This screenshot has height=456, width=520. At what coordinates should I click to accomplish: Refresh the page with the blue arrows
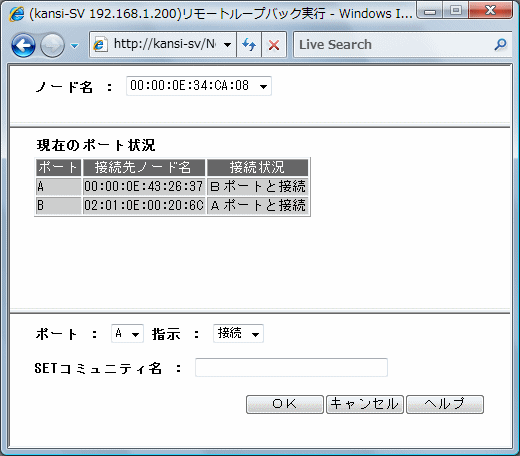[x=249, y=44]
